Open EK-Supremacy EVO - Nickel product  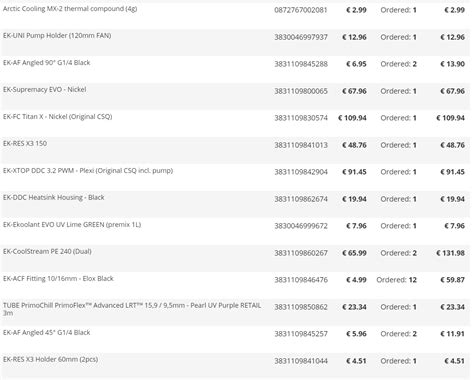(x=45, y=89)
